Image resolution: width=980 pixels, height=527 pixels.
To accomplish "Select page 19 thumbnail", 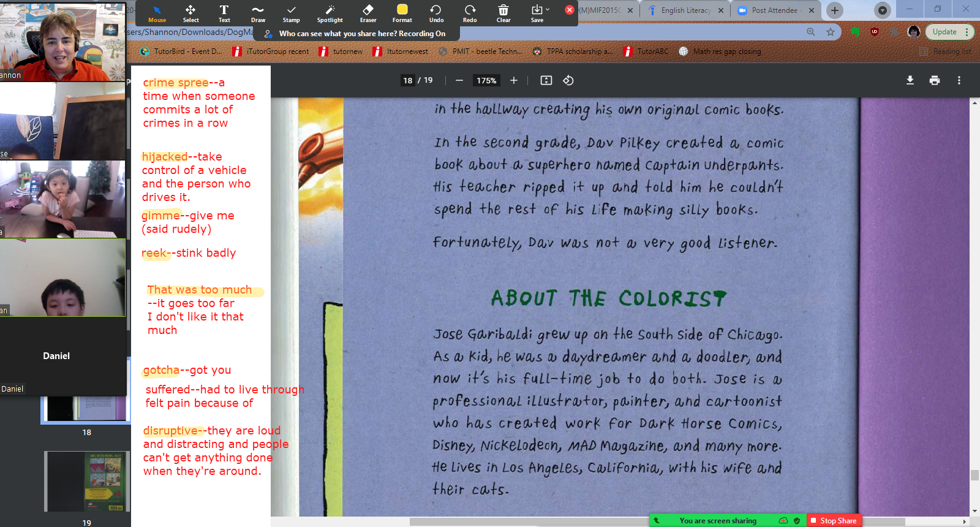I will [87, 481].
